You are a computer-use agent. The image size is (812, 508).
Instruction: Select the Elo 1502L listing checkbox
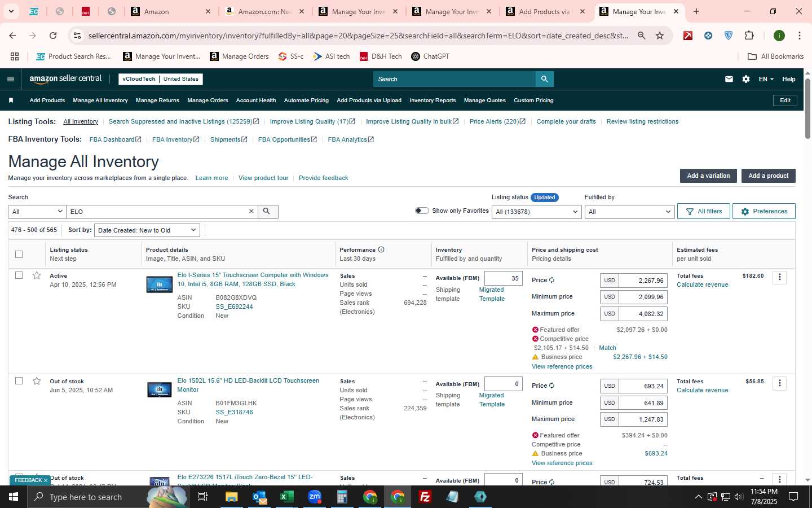click(x=19, y=381)
